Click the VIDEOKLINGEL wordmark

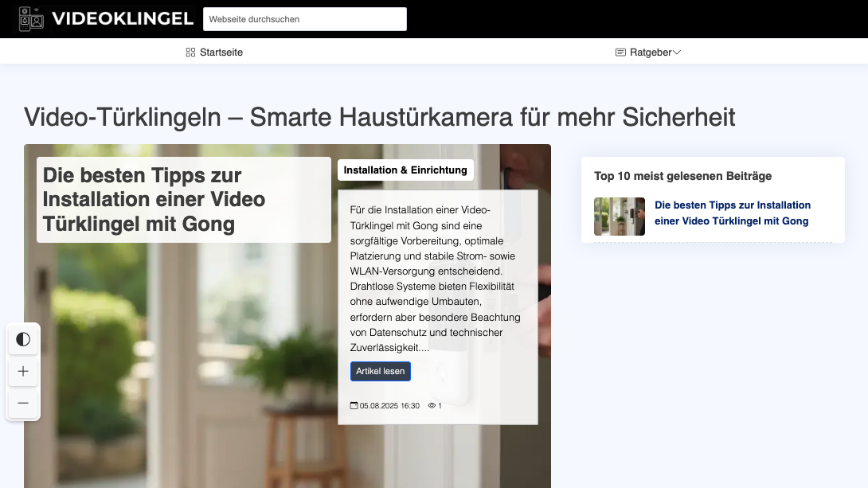click(x=123, y=18)
